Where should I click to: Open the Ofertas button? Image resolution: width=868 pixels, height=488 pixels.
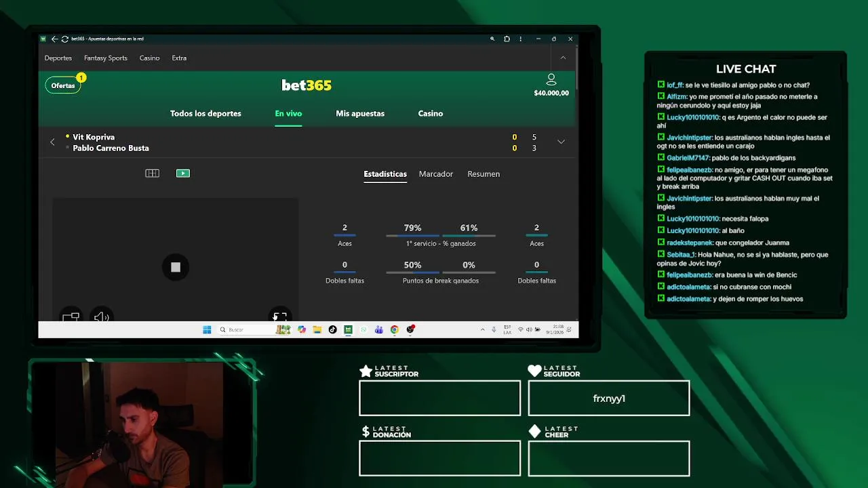coord(63,85)
